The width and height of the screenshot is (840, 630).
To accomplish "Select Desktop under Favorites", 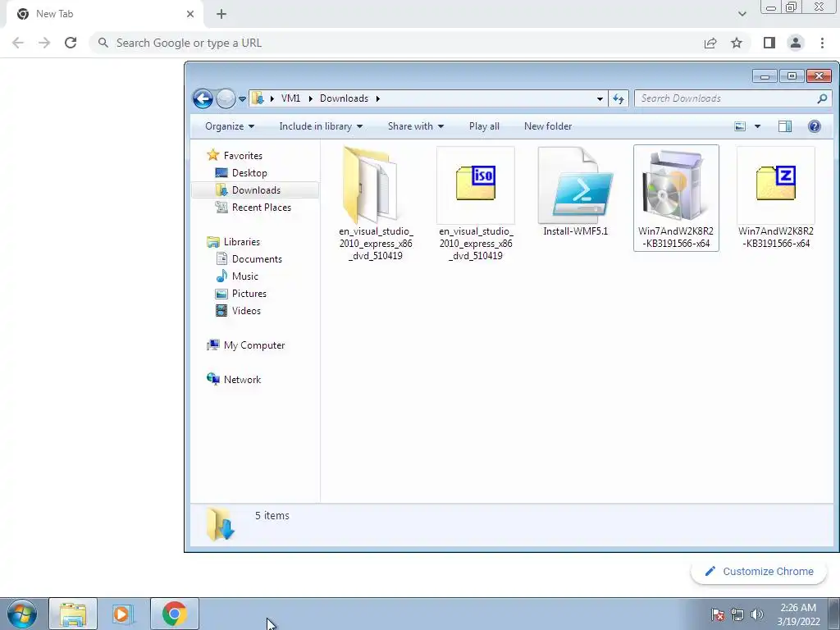I will point(249,173).
